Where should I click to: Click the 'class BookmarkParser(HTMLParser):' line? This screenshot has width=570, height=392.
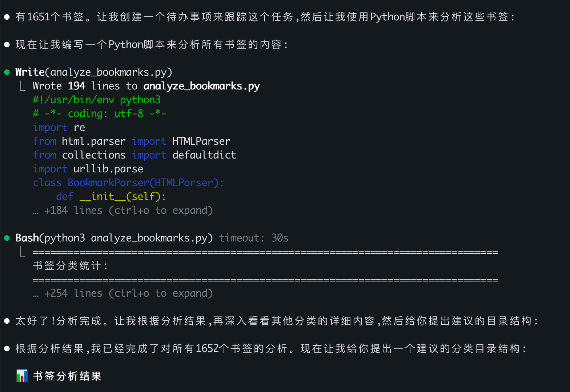[x=128, y=183]
